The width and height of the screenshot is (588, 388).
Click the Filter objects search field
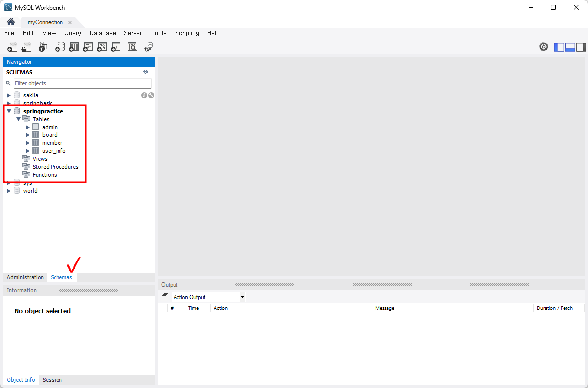[x=82, y=83]
